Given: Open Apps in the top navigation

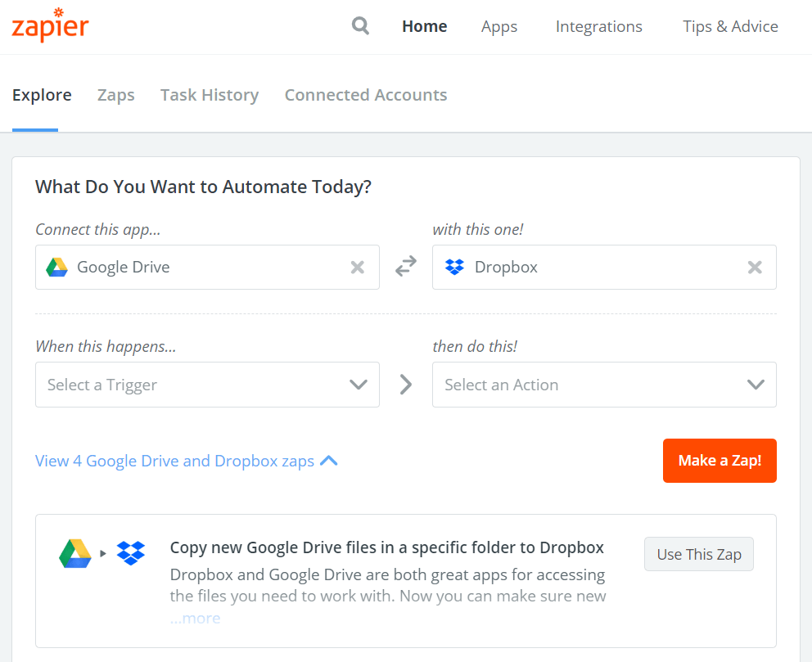Looking at the screenshot, I should click(499, 27).
